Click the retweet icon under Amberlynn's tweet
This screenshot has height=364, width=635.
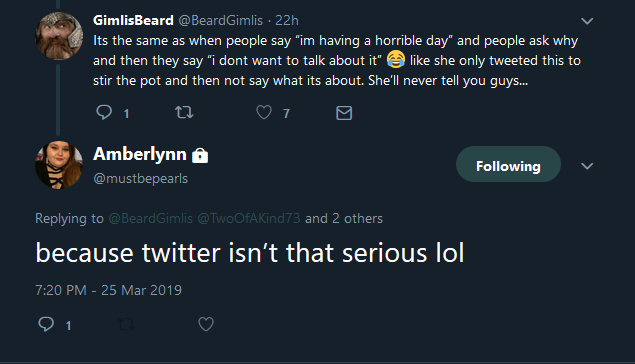point(126,324)
